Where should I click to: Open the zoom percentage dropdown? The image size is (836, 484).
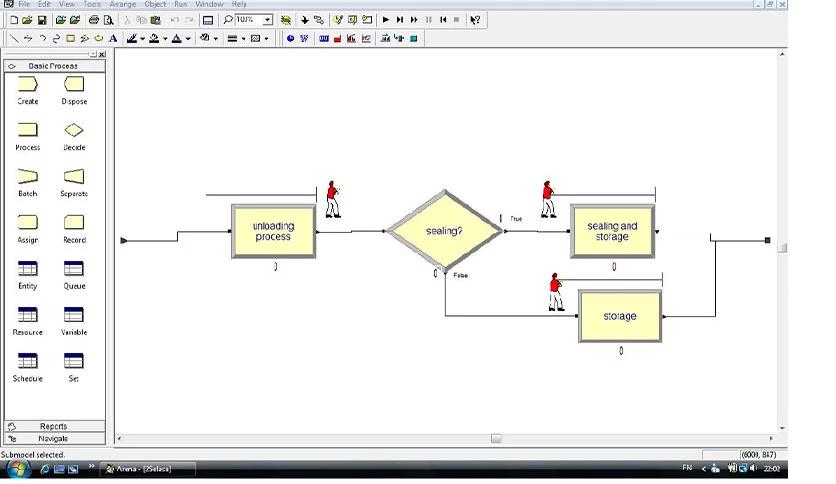(267, 20)
